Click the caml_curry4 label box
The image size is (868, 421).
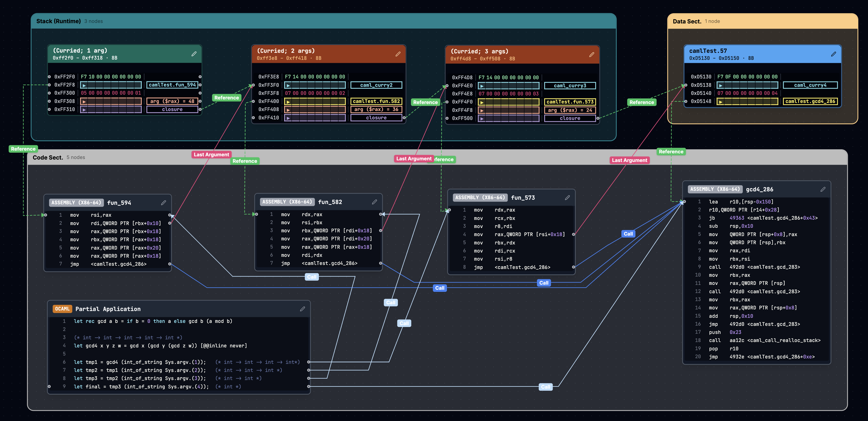[810, 85]
